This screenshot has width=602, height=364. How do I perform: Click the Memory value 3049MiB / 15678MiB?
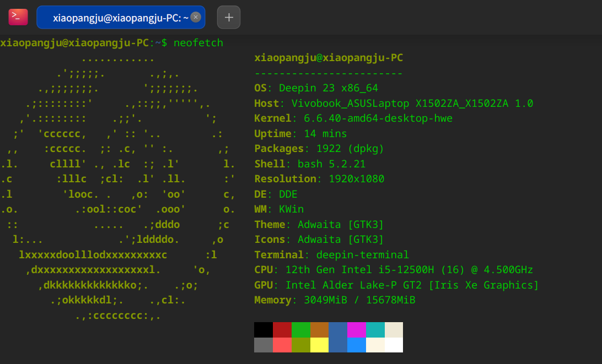pos(359,300)
